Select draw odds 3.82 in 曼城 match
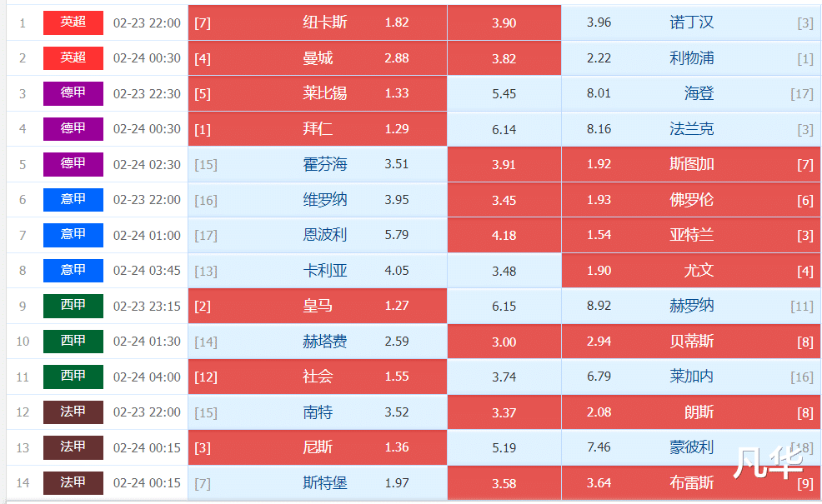 click(x=504, y=58)
